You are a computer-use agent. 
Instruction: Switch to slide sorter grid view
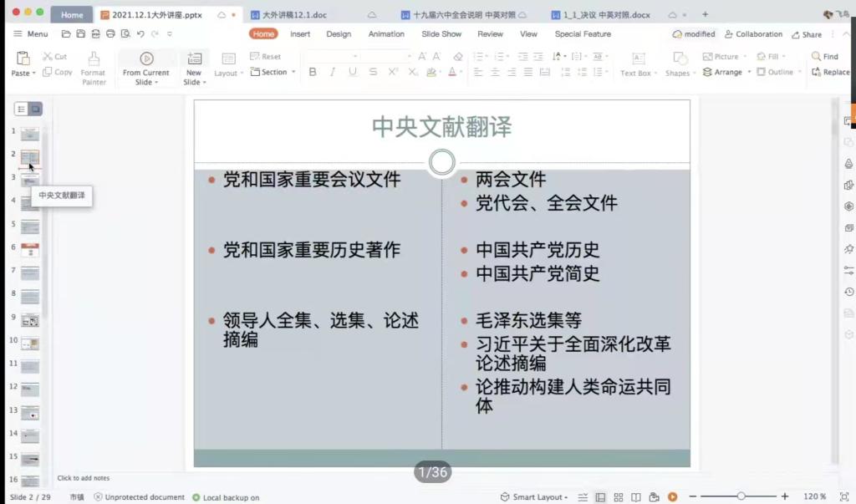(x=619, y=497)
